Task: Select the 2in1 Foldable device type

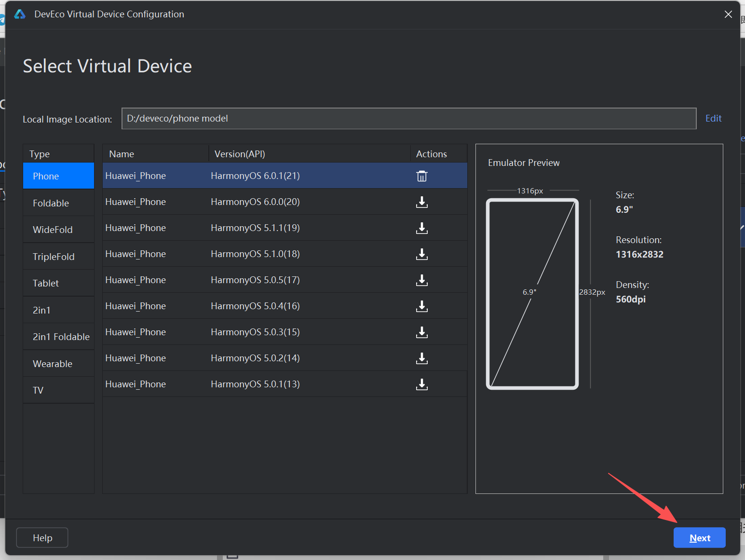Action: 58,337
